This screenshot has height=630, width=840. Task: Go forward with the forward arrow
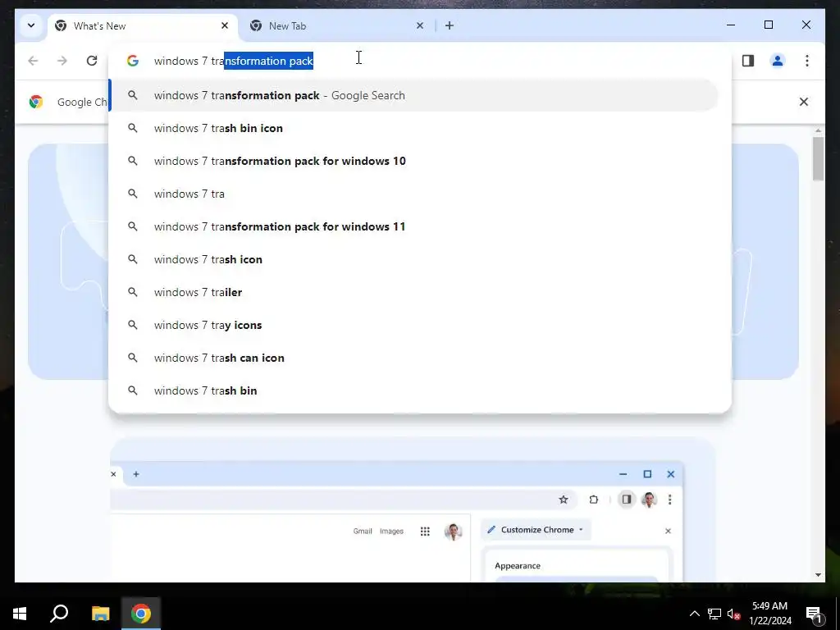tap(62, 61)
